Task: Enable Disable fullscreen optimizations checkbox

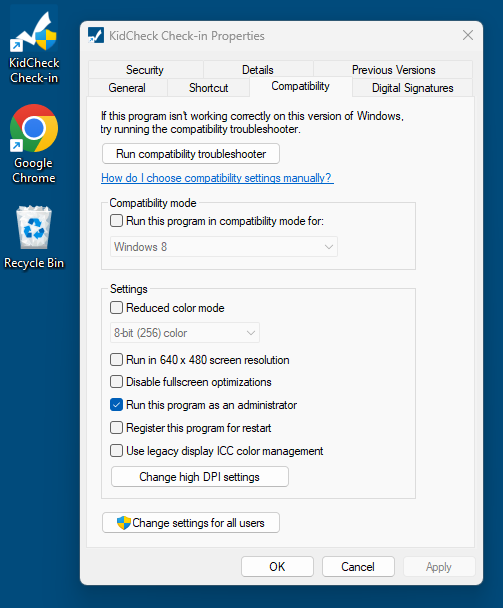Action: (116, 382)
